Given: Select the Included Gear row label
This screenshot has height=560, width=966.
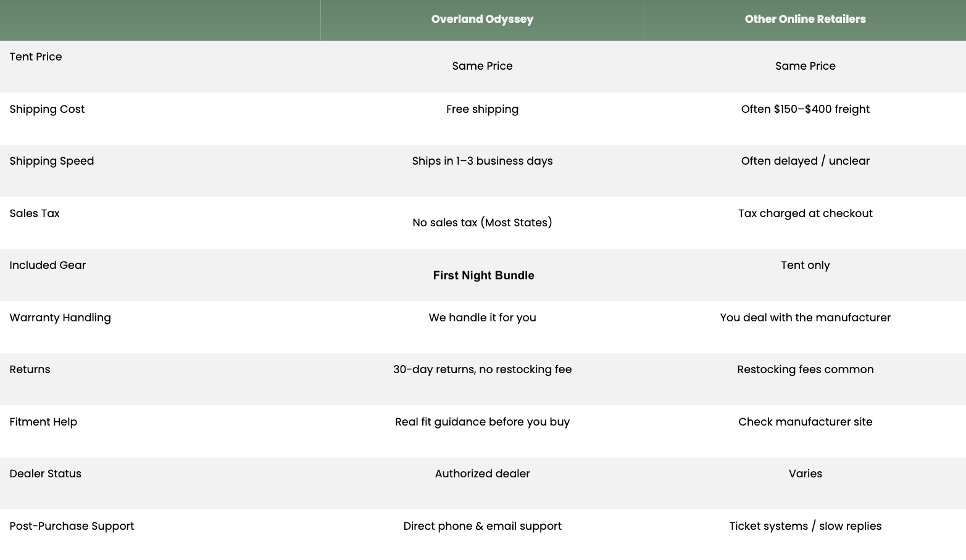Looking at the screenshot, I should coord(48,265).
